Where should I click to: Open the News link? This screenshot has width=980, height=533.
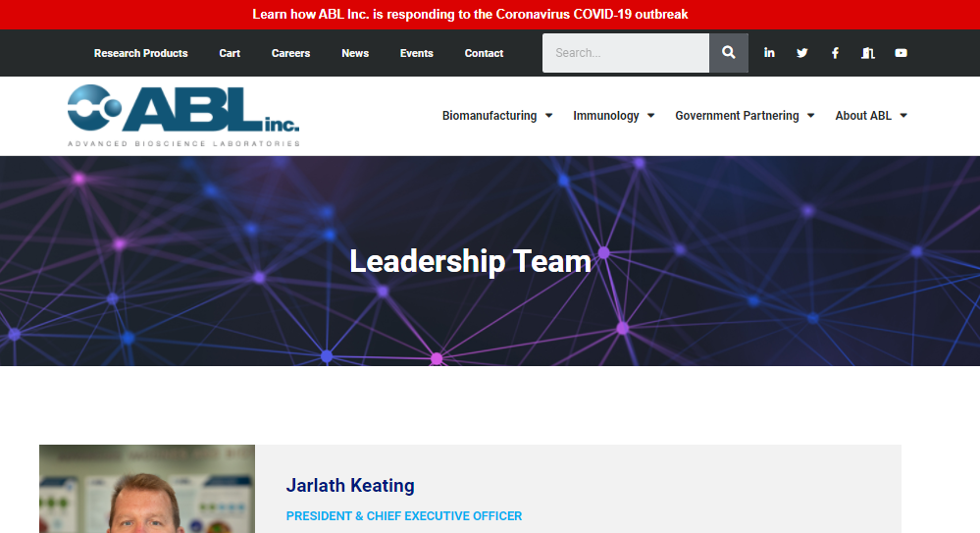[355, 53]
